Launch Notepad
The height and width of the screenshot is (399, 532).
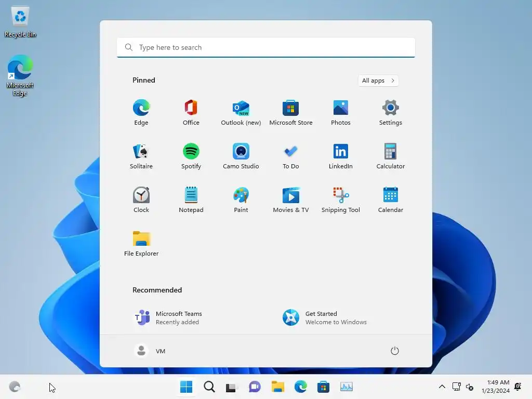191,200
